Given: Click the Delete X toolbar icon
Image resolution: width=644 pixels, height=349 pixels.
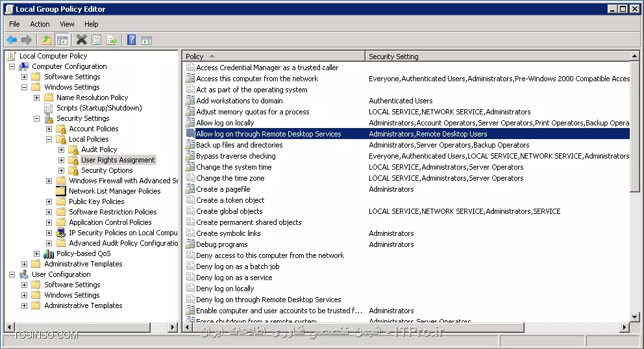Looking at the screenshot, I should pyautogui.click(x=81, y=40).
